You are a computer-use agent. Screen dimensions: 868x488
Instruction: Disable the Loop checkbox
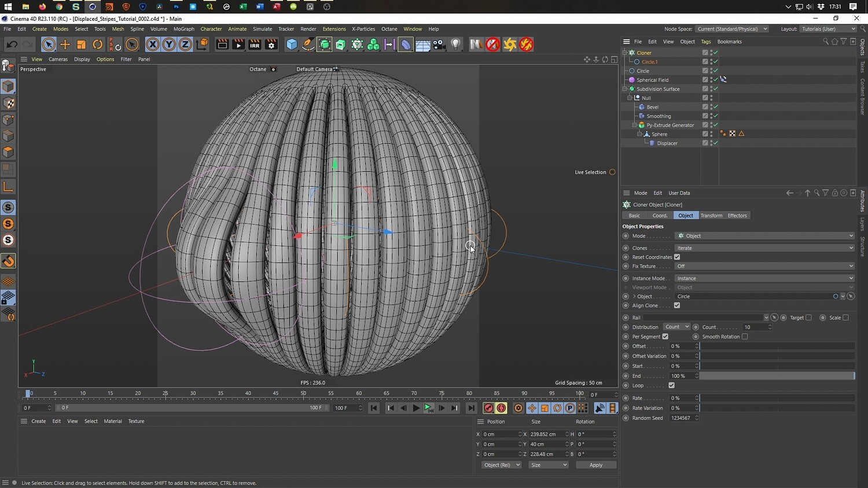671,386
